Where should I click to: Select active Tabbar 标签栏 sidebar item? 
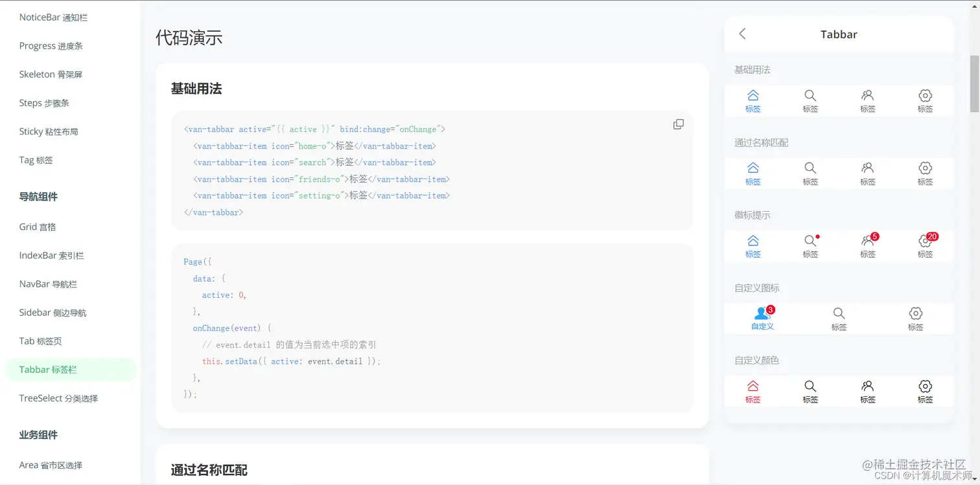coord(70,370)
